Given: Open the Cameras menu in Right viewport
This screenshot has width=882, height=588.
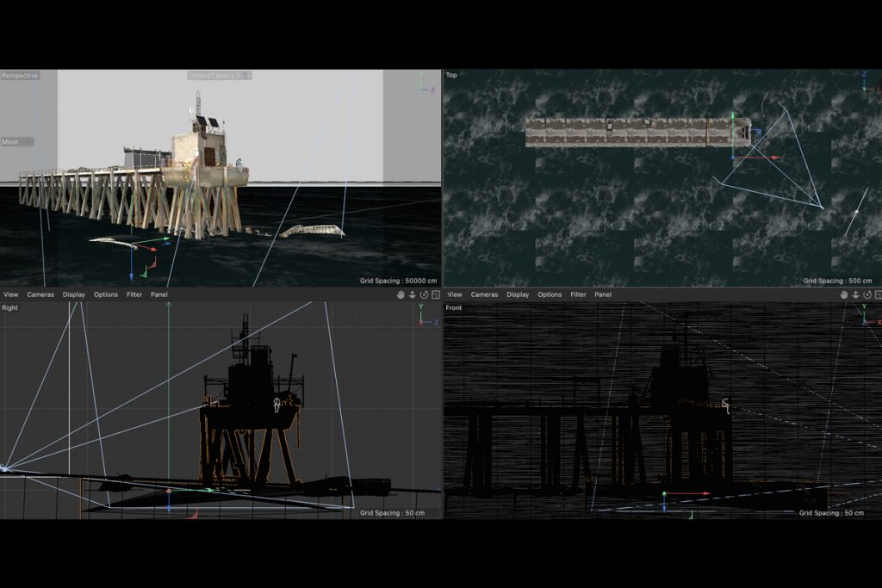Looking at the screenshot, I should click(40, 294).
